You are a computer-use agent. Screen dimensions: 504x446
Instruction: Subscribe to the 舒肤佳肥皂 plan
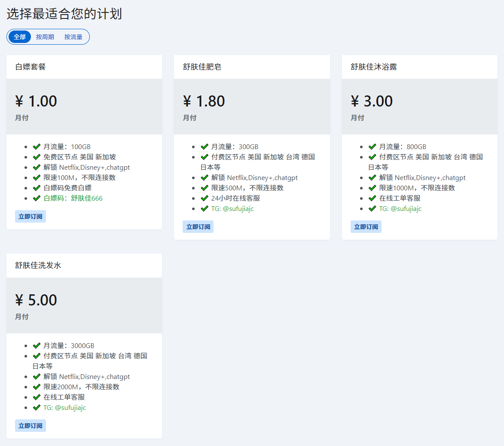[x=198, y=227]
